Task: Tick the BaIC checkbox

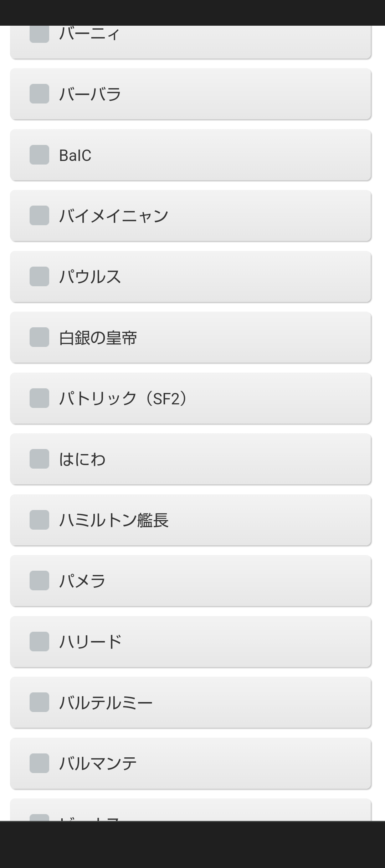Action: [x=39, y=155]
